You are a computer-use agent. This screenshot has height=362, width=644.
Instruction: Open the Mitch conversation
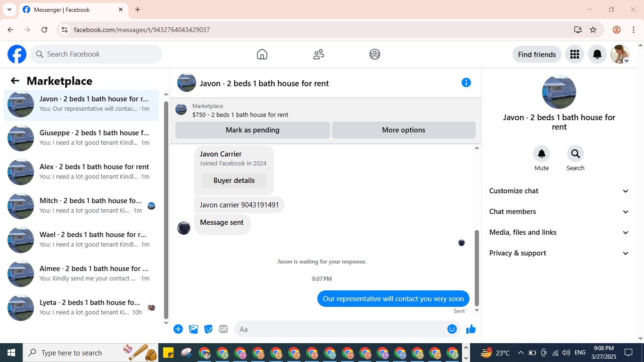click(81, 206)
